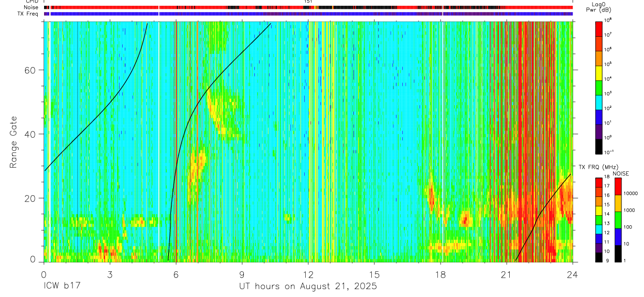Viewport: 644px width, 297px height.
Task: Click the 15 hour tick label on the UT axis
Action: point(374,274)
